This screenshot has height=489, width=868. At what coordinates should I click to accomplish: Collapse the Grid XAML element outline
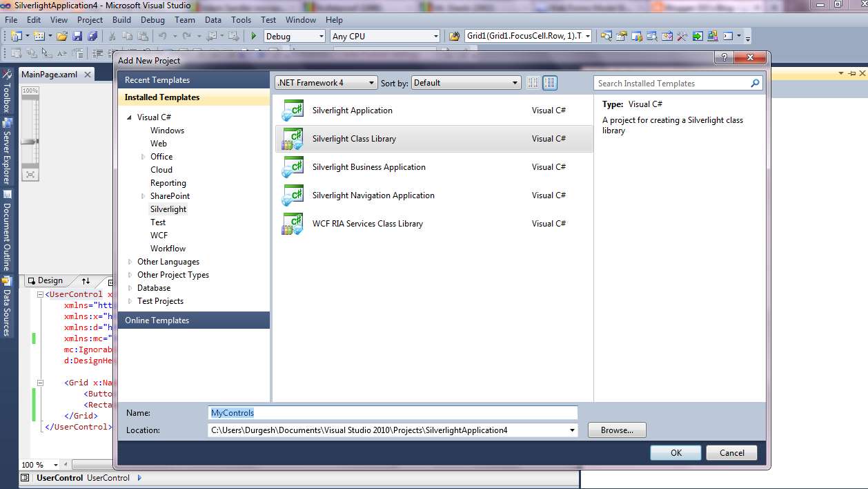(x=41, y=383)
